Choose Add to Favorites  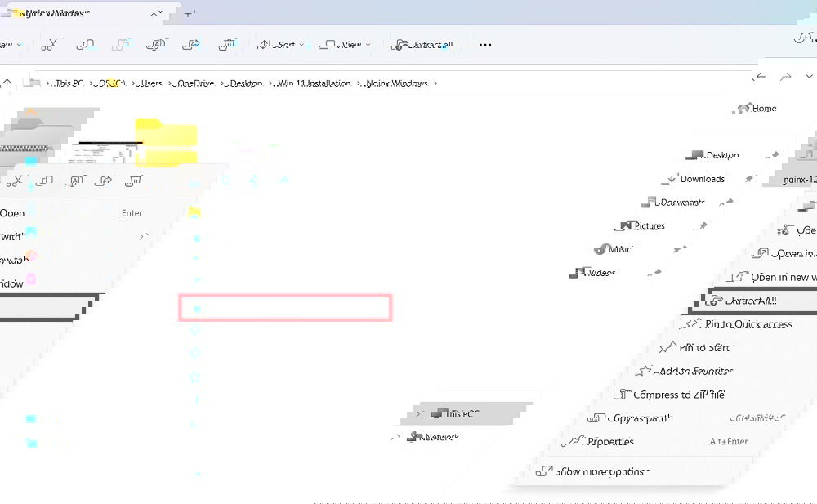(685, 371)
